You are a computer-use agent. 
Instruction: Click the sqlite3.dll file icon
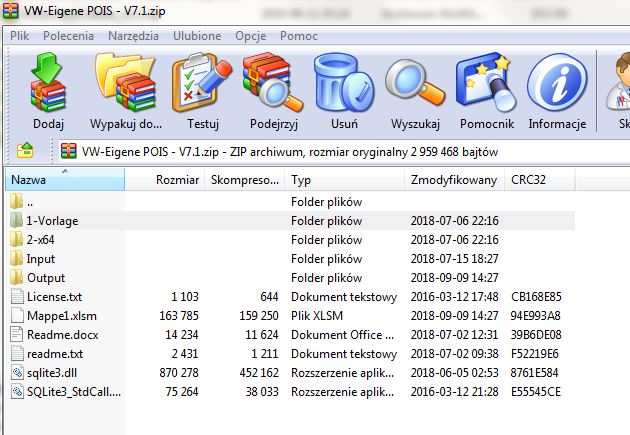point(17,372)
